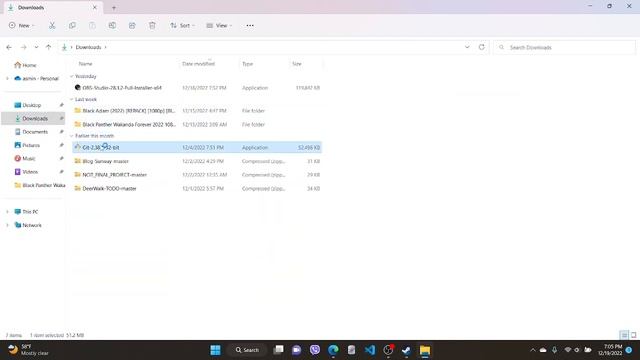Open Windows Start menu
Image resolution: width=640 pixels, height=360 pixels.
click(x=216, y=350)
